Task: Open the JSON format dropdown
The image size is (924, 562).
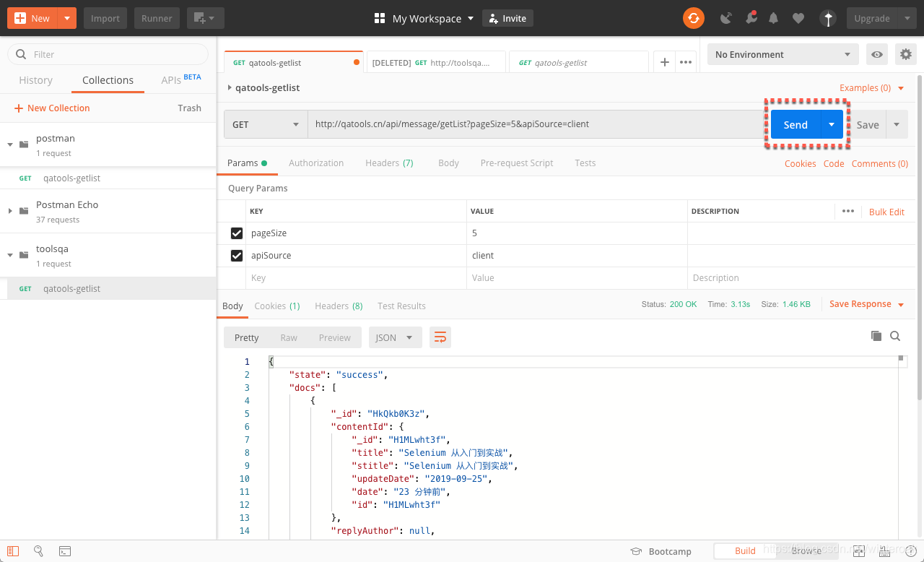Action: 395,337
